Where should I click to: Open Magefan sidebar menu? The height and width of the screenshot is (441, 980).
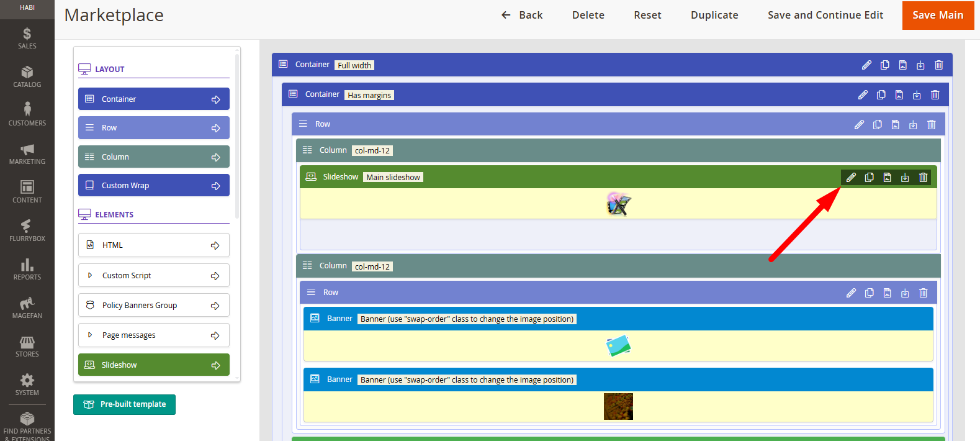tap(27, 308)
